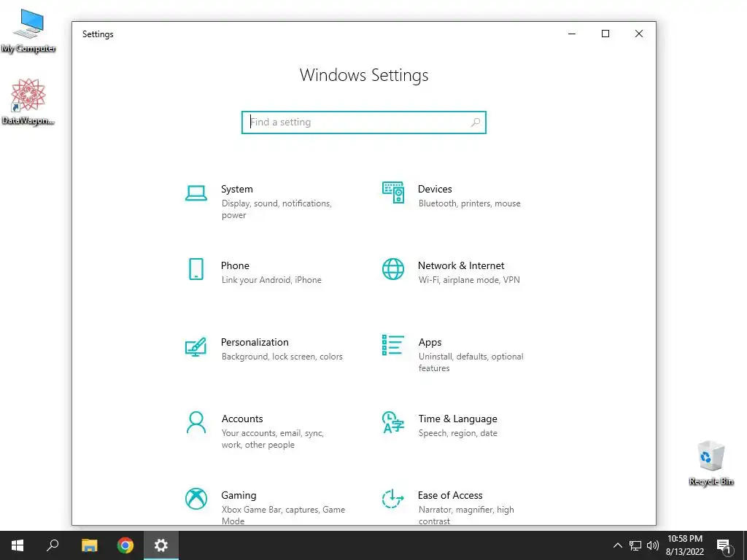Viewport: 747px width, 560px height.
Task: Open the Gaming Xbox icon
Action: click(196, 499)
